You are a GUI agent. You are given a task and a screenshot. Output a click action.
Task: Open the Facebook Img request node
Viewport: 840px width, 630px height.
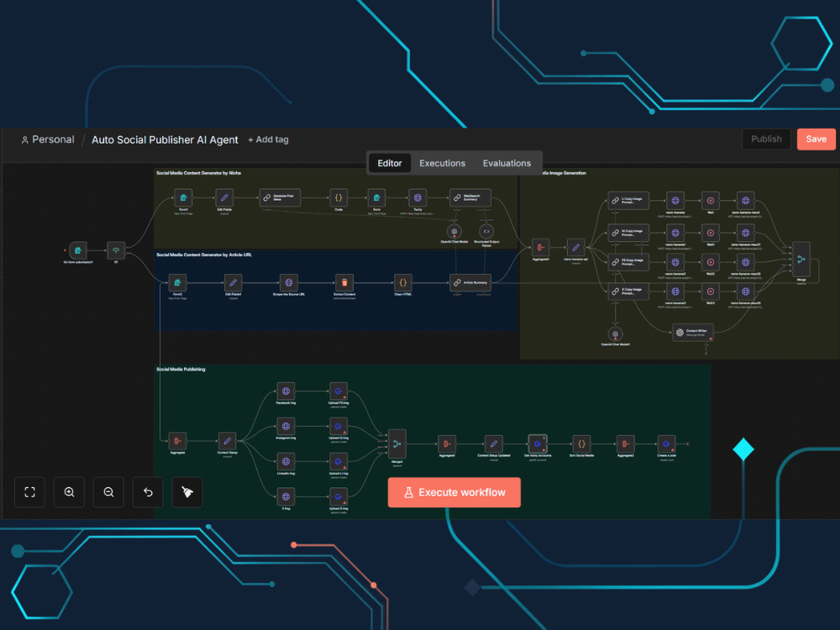point(286,391)
